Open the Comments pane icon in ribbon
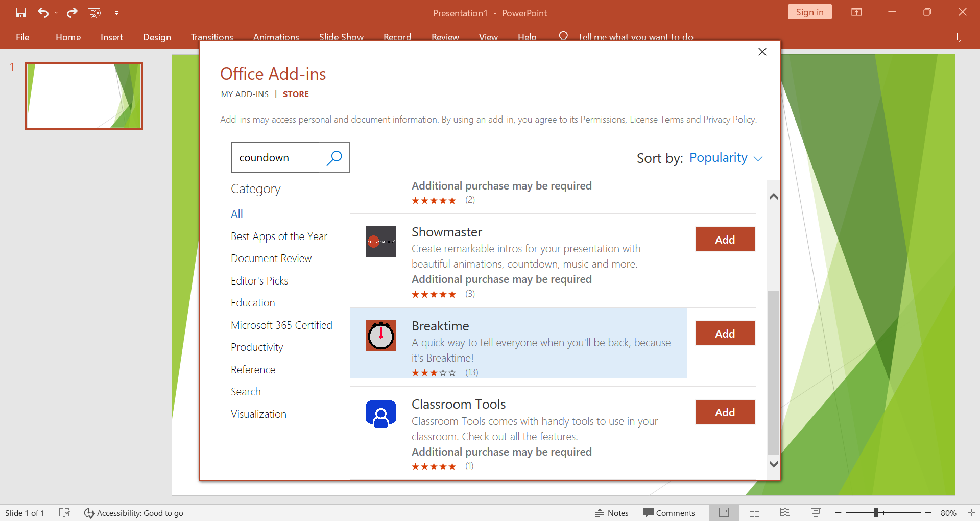Image resolution: width=980 pixels, height=521 pixels. (x=963, y=37)
